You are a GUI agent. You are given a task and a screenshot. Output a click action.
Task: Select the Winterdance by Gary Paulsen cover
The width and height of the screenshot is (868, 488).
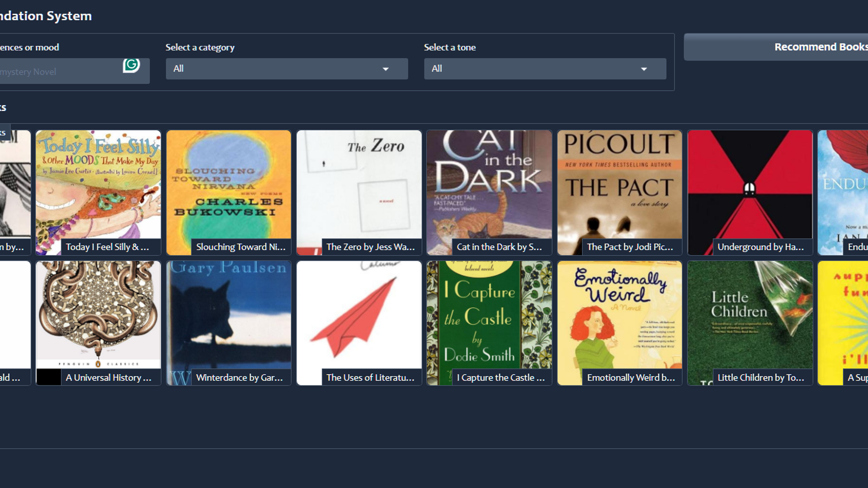(x=229, y=323)
